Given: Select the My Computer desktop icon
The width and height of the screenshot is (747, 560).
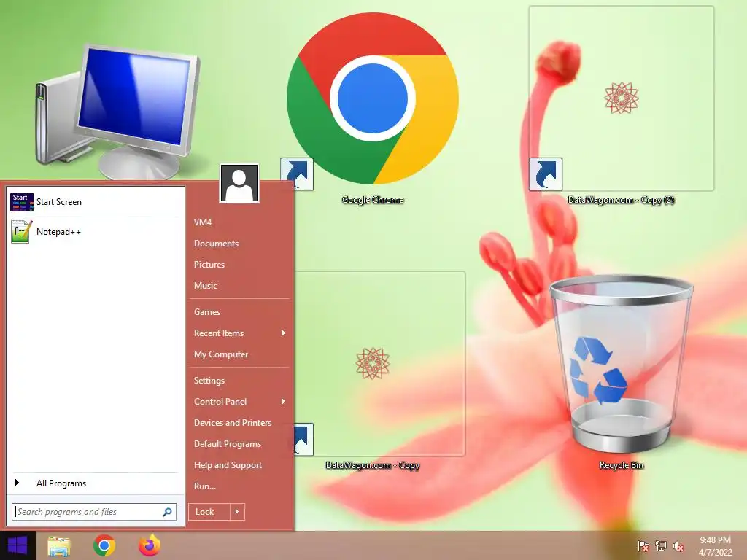Looking at the screenshot, I should tap(117, 112).
